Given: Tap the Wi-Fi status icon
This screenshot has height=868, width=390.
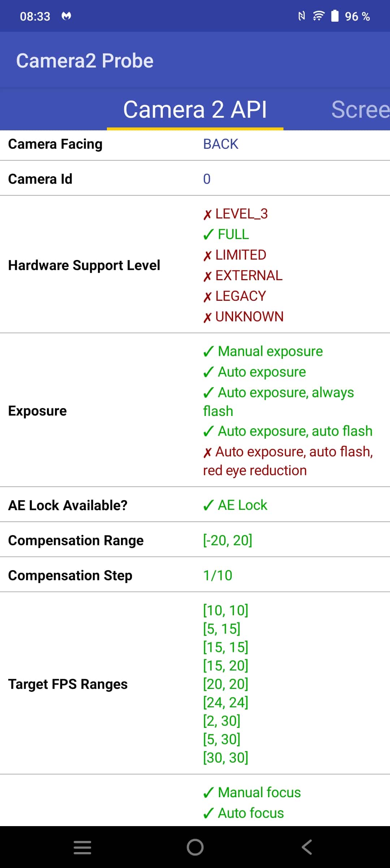Looking at the screenshot, I should (318, 16).
